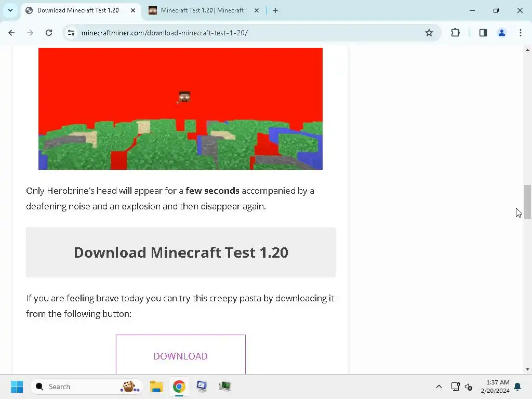This screenshot has height=399, width=532.
Task: Switch to Minecraft Test 1.20 | Minecraft tab
Action: point(203,10)
